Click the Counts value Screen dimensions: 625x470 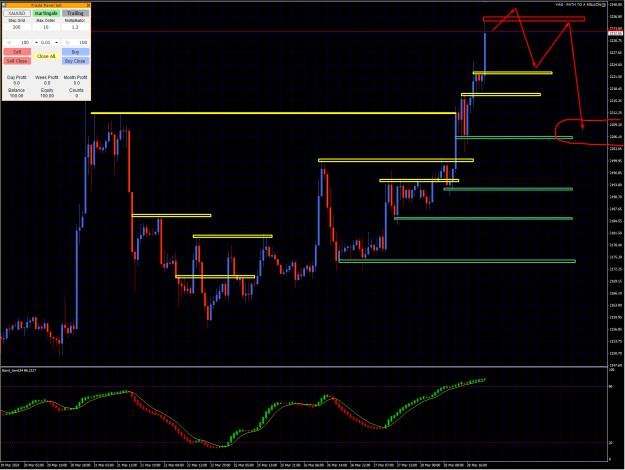click(77, 96)
